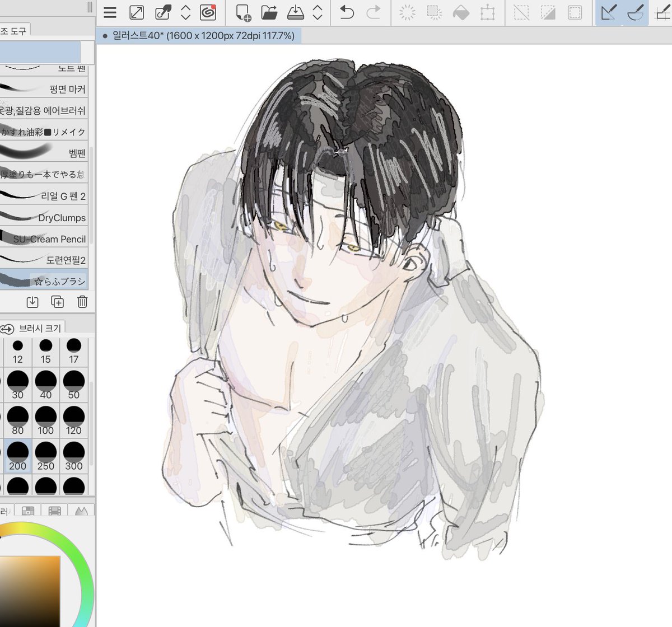Viewport: 672px width, 627px height.
Task: Toggle Snap to Ruler
Action: (x=609, y=12)
